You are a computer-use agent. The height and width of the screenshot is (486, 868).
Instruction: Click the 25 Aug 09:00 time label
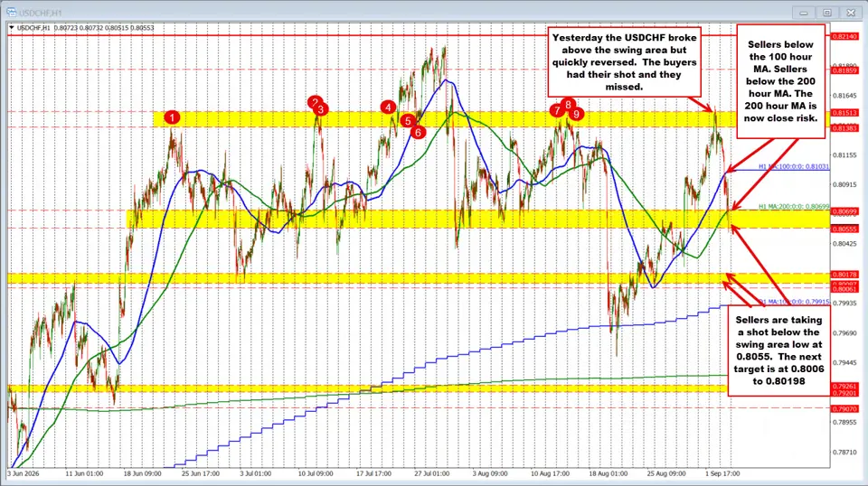pos(666,474)
